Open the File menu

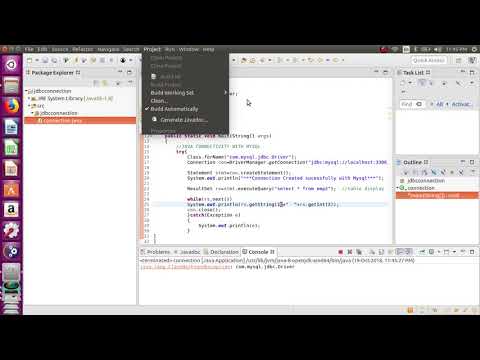click(x=29, y=49)
